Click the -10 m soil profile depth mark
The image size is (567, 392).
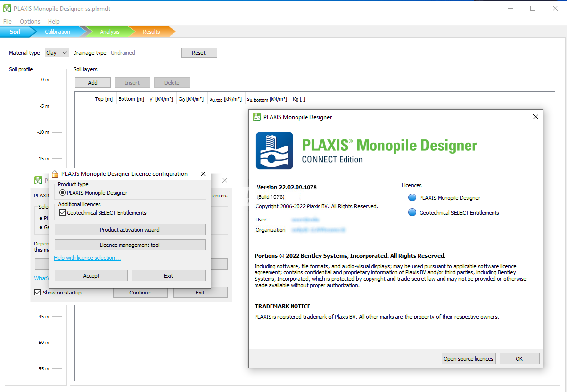point(43,132)
